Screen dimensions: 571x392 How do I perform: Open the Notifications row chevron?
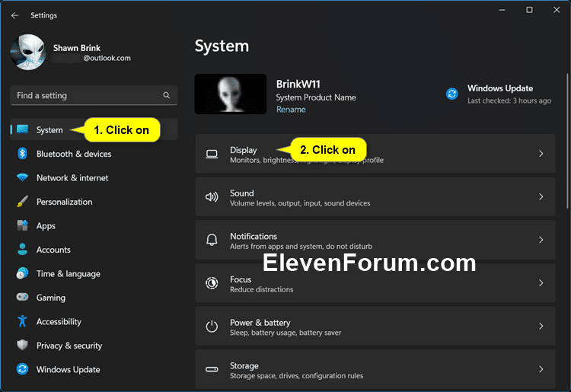(x=541, y=240)
